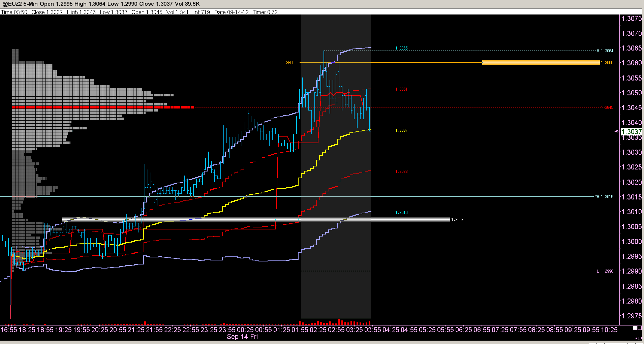
Task: Click the yellow 1.3037 line label
Action: click(x=401, y=130)
